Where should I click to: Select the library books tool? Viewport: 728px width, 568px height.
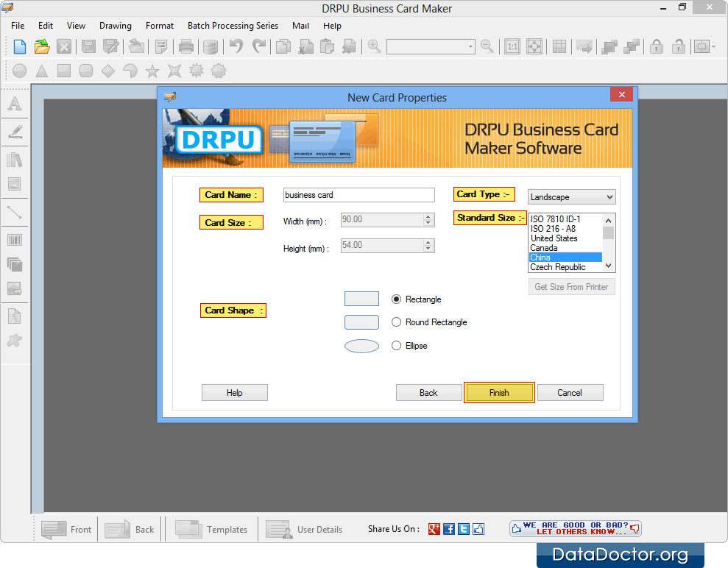pos(15,160)
